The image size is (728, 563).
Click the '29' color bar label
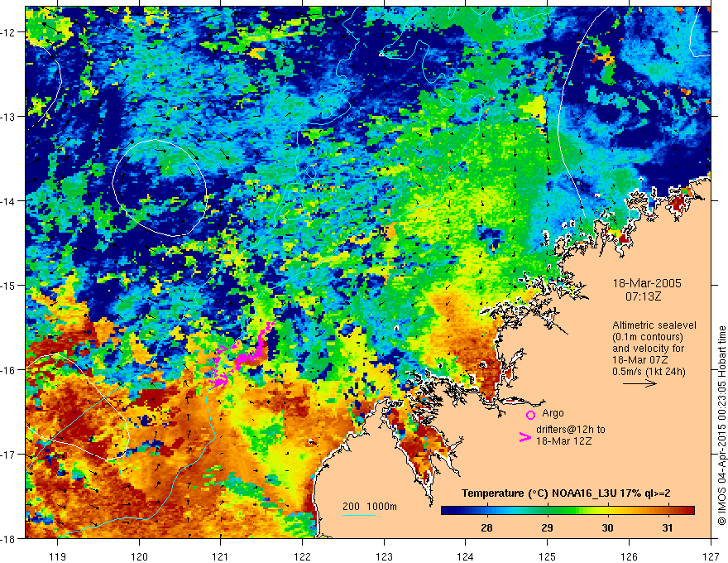(x=547, y=527)
